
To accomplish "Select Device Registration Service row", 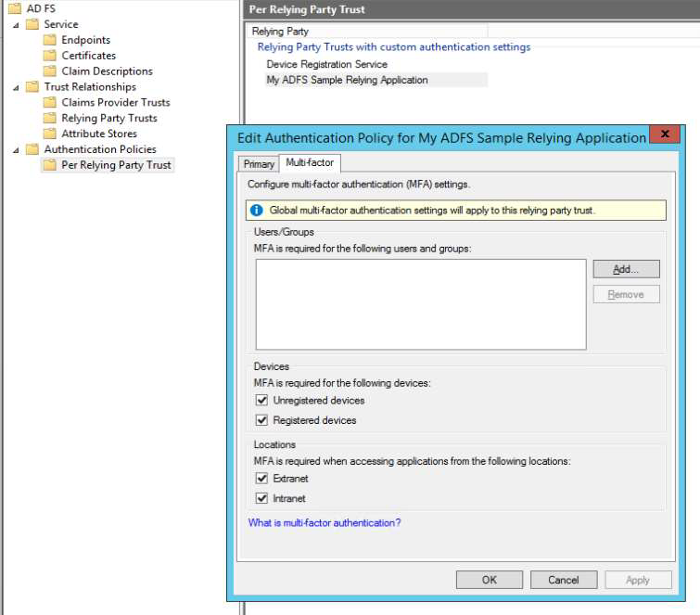I will click(326, 64).
